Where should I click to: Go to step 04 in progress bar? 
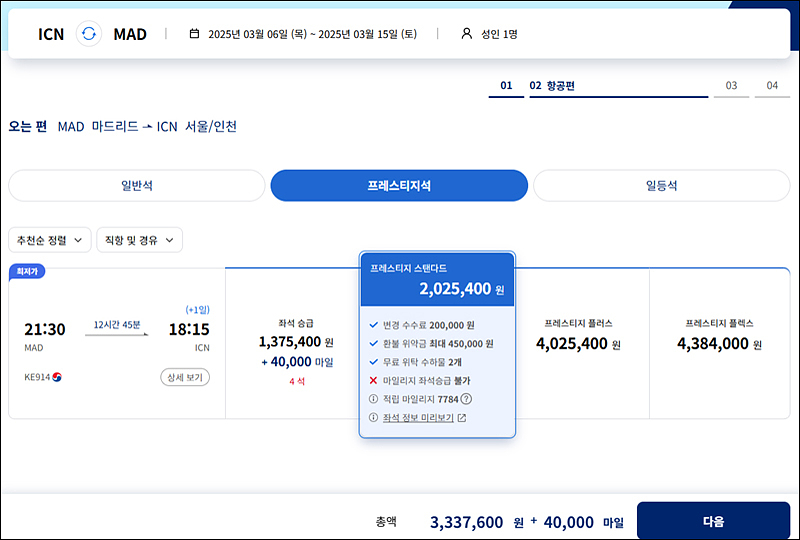(772, 86)
